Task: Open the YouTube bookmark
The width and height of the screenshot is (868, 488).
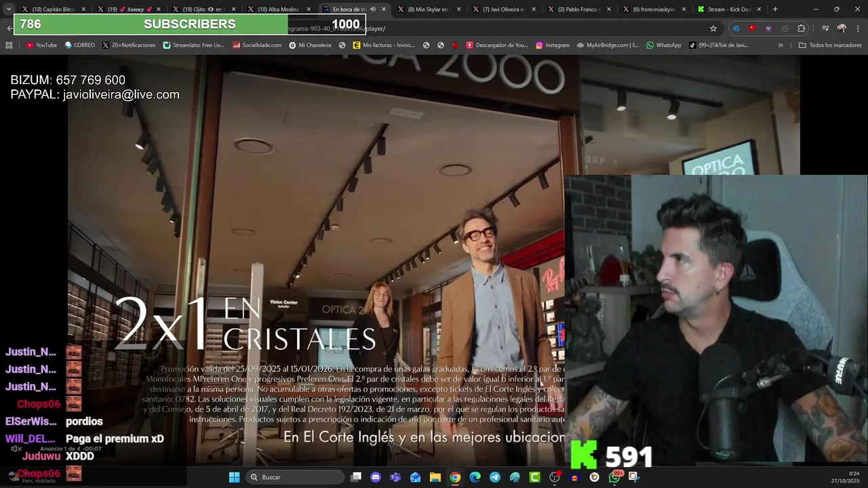Action: click(x=41, y=45)
